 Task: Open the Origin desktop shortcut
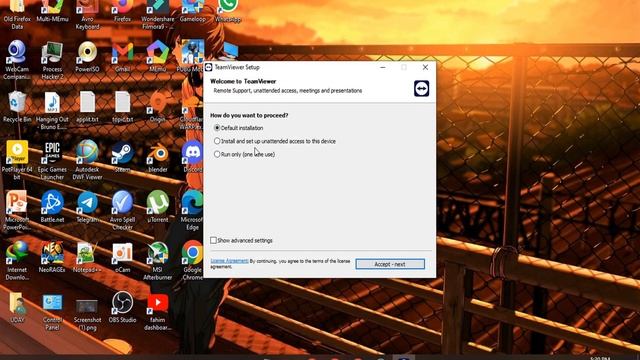click(x=158, y=107)
